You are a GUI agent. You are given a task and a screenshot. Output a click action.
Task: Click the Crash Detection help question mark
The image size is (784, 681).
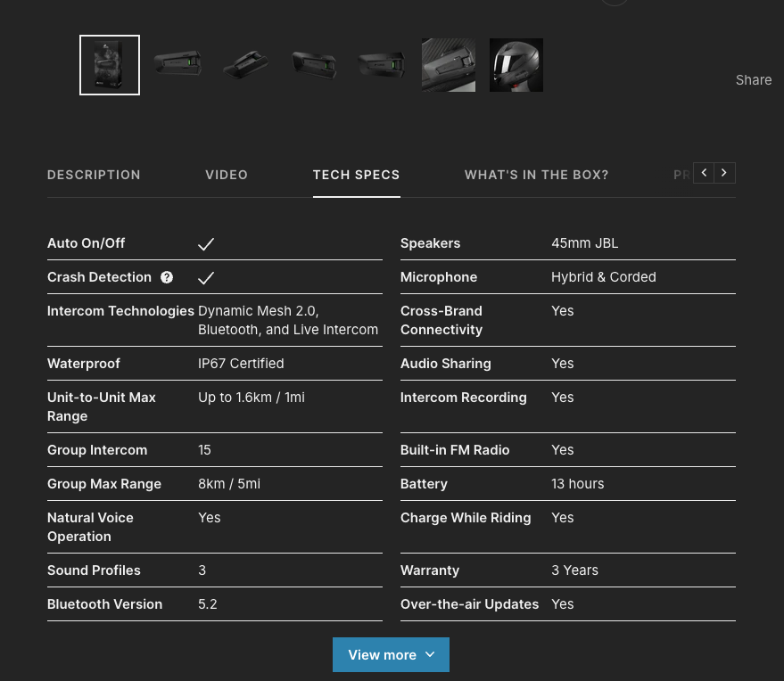[167, 277]
